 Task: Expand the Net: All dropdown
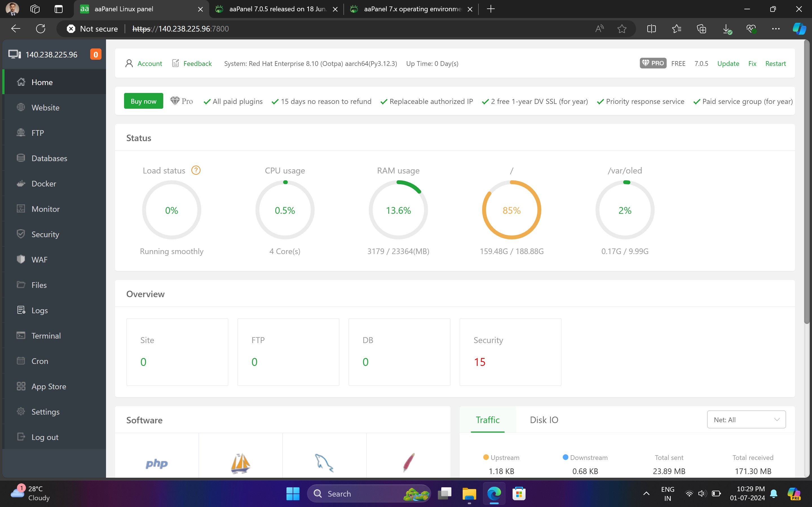746,419
